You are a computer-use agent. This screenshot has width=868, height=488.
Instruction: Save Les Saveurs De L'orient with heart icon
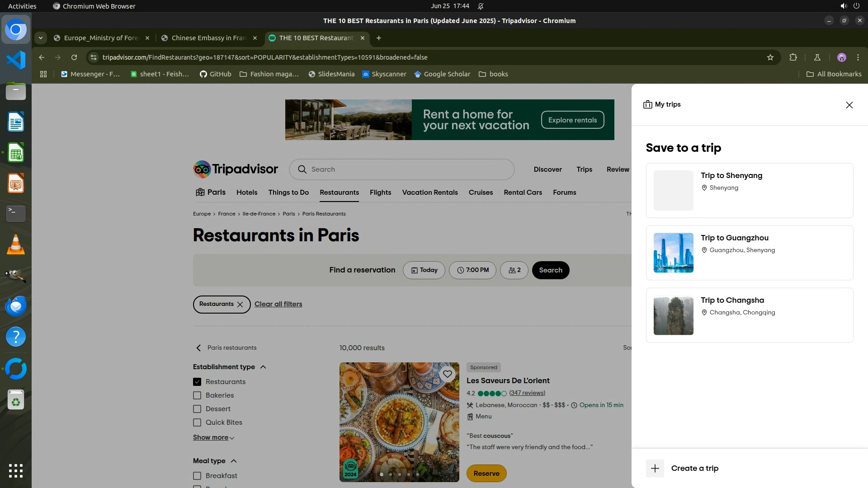[447, 374]
